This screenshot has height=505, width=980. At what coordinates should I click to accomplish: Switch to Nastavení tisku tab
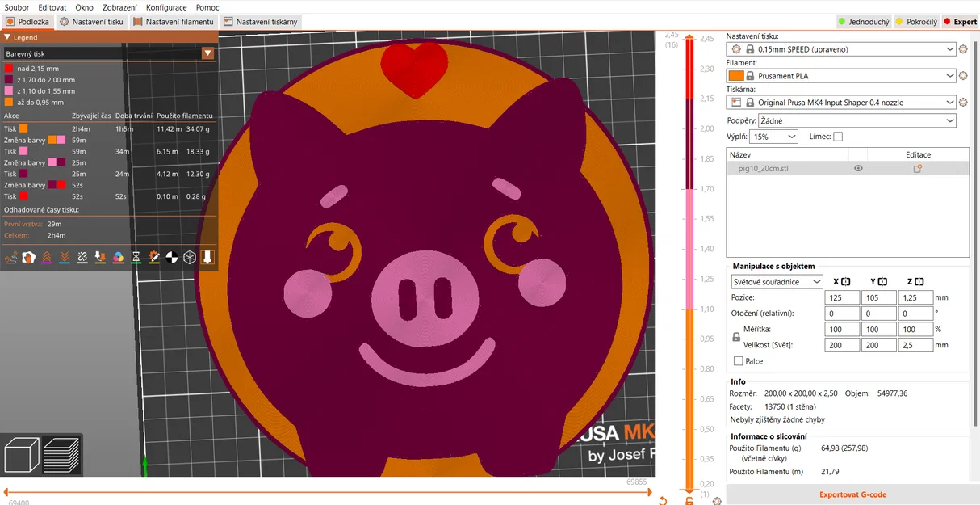pos(91,22)
